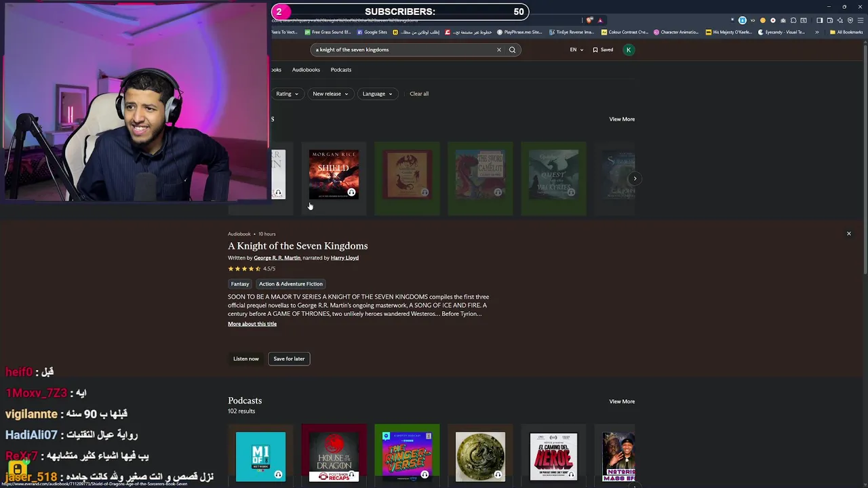
Task: Click the Brave shield icon in address bar
Action: click(x=589, y=20)
